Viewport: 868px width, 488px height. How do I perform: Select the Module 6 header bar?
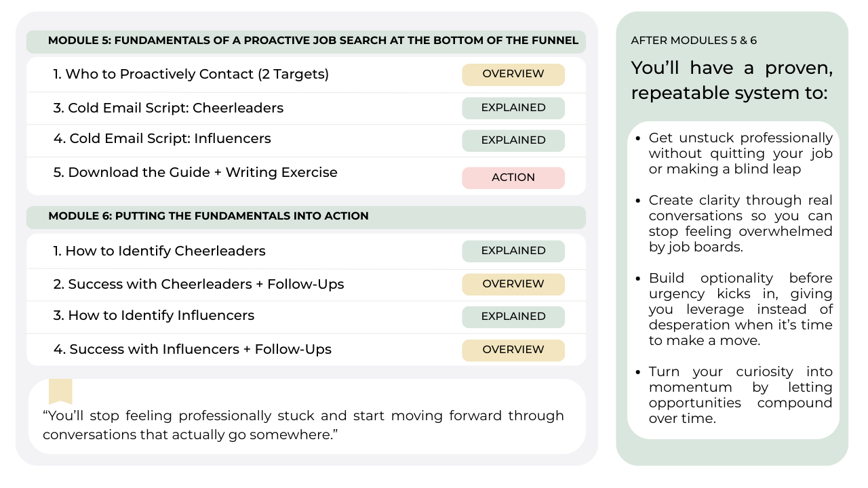306,217
